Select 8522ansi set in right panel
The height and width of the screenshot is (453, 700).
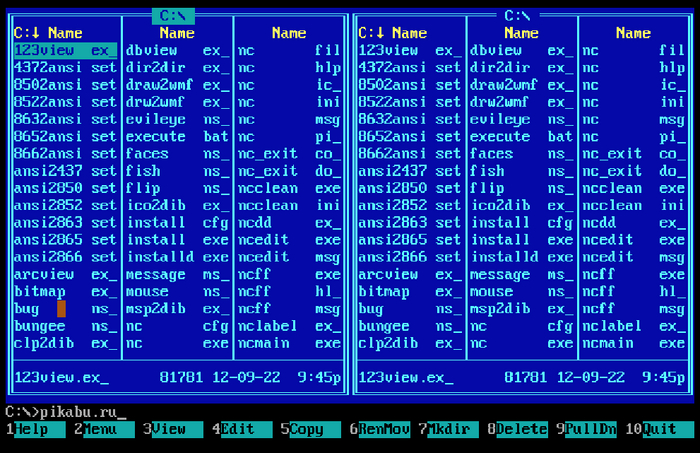pos(410,102)
